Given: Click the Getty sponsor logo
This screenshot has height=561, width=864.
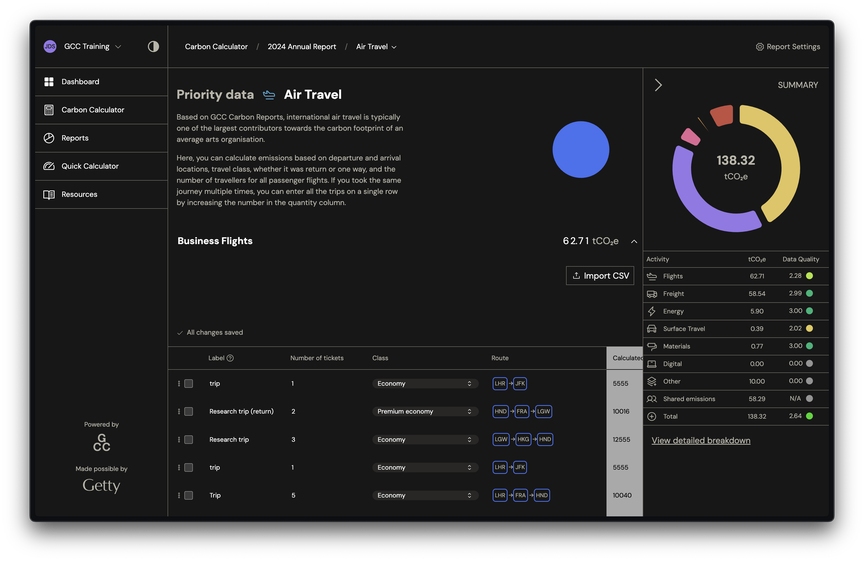Looking at the screenshot, I should pyautogui.click(x=101, y=486).
